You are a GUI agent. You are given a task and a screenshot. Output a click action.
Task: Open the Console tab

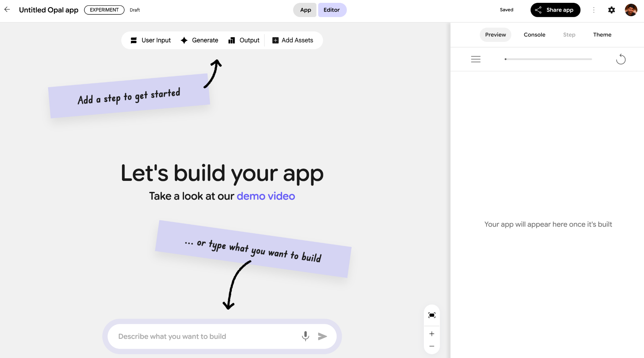pyautogui.click(x=534, y=35)
